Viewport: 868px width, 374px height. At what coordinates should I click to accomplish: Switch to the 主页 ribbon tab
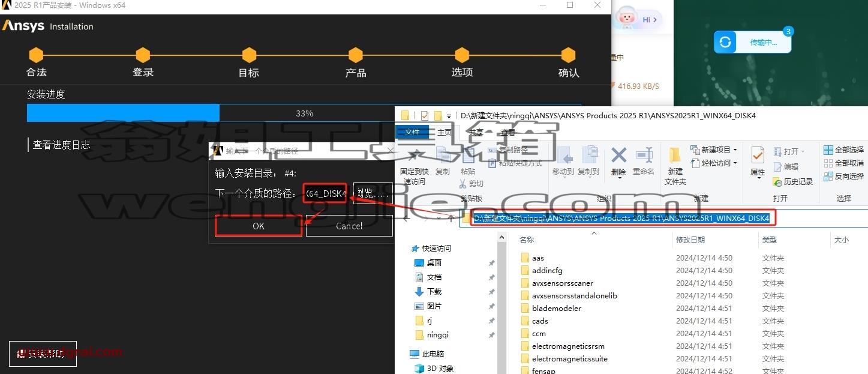tap(444, 132)
